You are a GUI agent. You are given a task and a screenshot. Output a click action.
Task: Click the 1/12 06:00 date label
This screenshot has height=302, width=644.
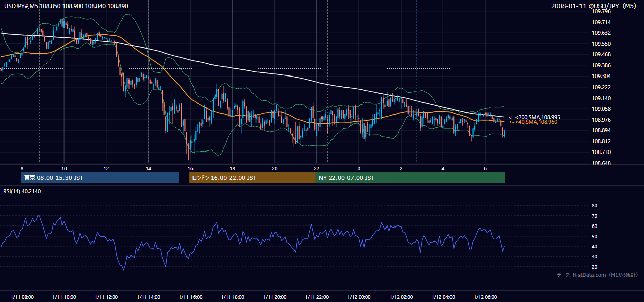(x=485, y=297)
